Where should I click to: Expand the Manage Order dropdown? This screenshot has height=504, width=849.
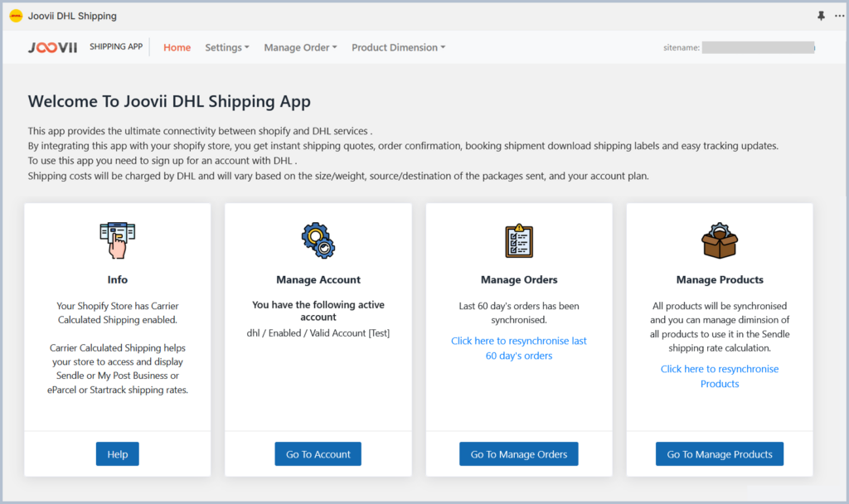pyautogui.click(x=300, y=47)
